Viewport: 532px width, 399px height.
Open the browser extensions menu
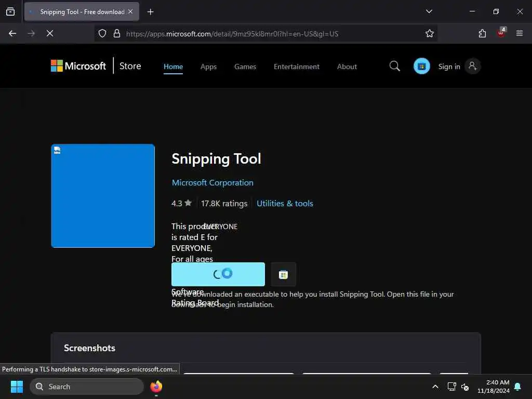(x=482, y=33)
